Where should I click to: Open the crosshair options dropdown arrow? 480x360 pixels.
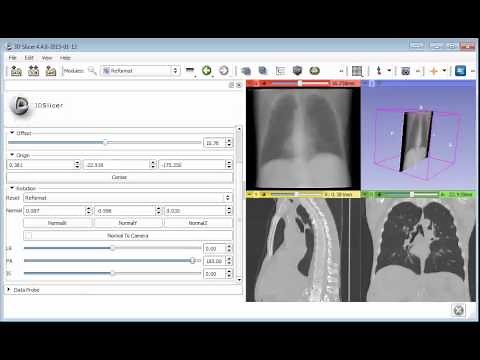444,71
